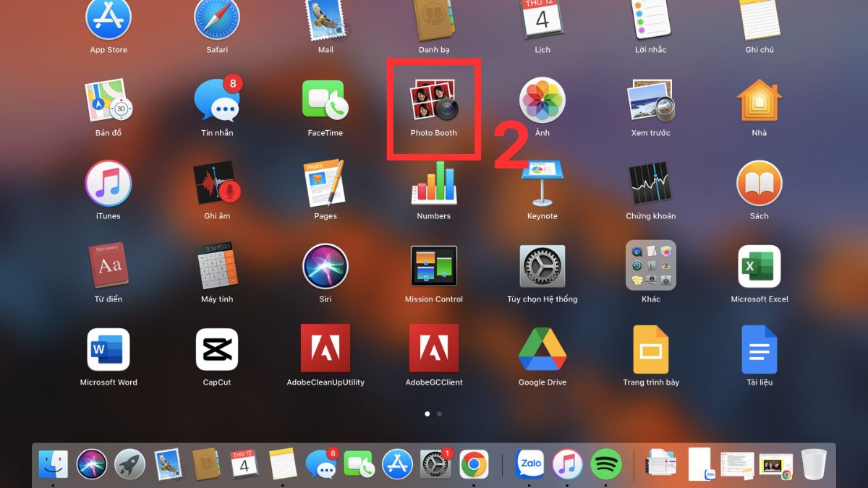The image size is (868, 488).
Task: Launch the Numbers app
Action: pyautogui.click(x=434, y=183)
